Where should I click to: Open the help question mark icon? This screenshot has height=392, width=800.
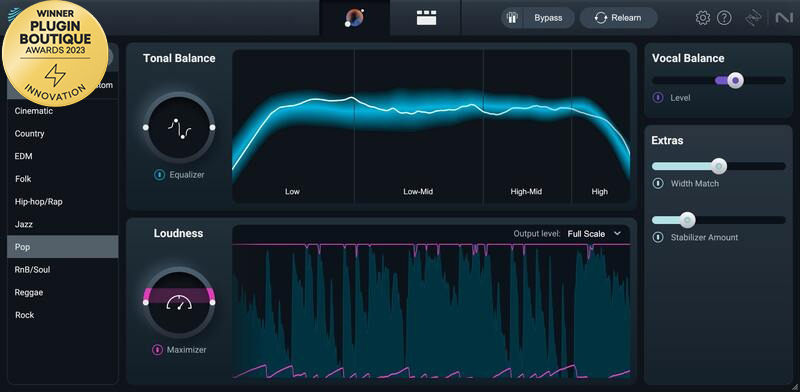[x=724, y=18]
